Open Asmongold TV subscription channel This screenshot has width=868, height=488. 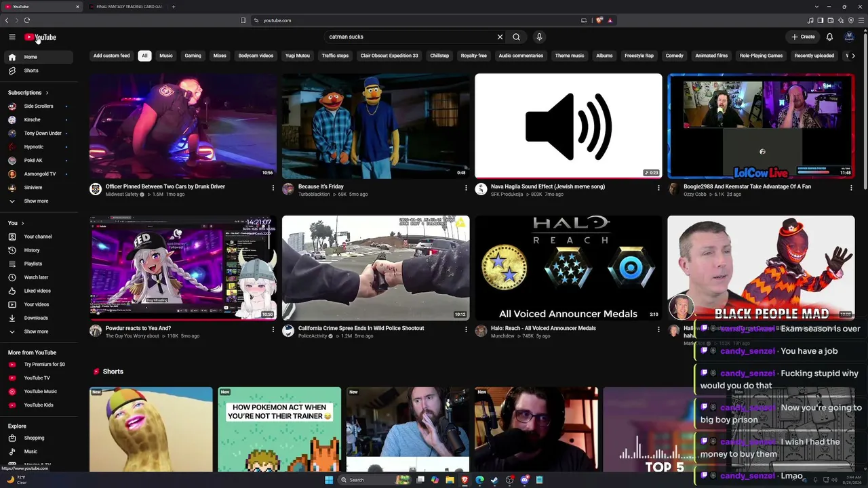click(x=38, y=174)
